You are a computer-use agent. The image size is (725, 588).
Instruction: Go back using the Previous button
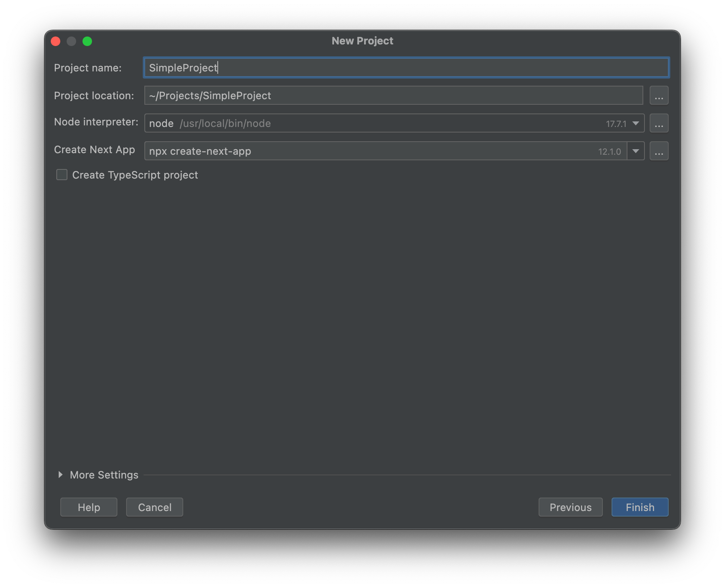pyautogui.click(x=570, y=507)
